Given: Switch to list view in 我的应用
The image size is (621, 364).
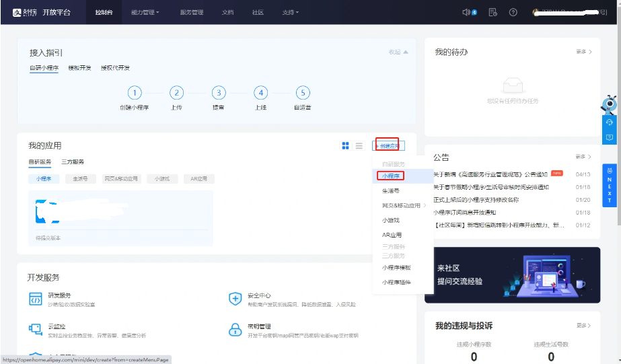Looking at the screenshot, I should coord(359,146).
